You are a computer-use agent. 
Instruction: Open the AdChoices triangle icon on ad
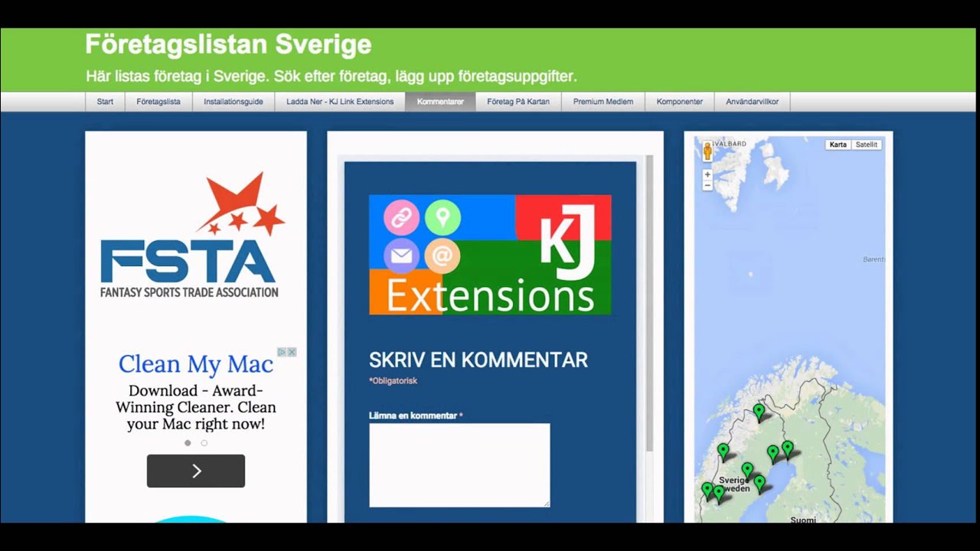tap(282, 352)
